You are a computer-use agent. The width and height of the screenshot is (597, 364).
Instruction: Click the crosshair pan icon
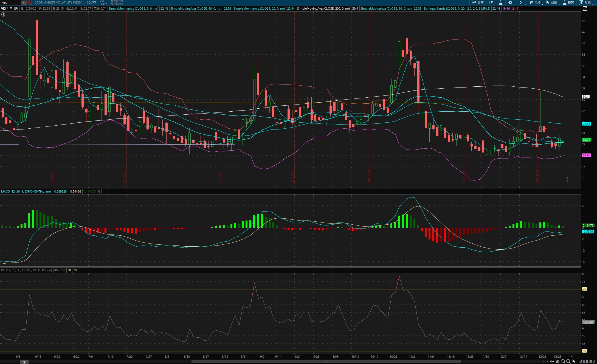(557, 362)
